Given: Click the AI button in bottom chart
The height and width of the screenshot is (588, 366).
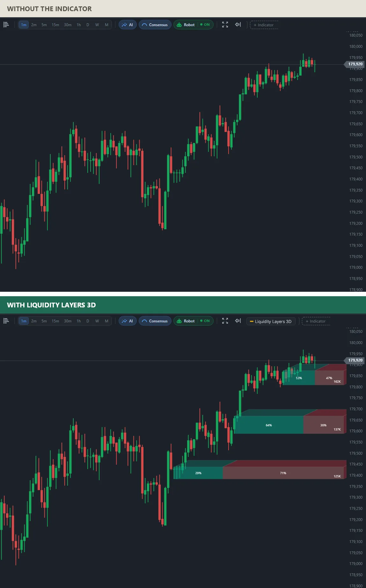Looking at the screenshot, I should pos(128,321).
